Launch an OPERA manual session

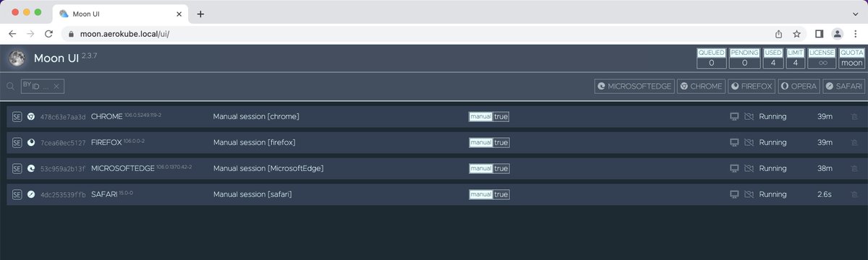pos(799,86)
